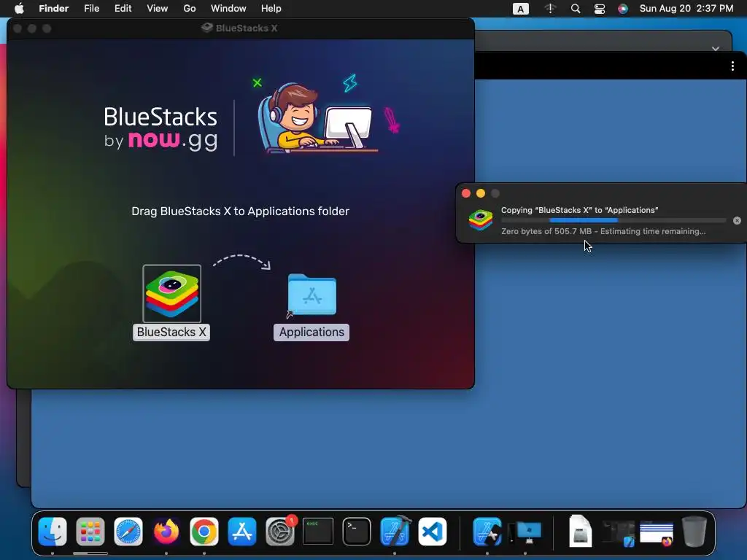Viewport: 747px width, 560px height.
Task: Open the black exec terminal dock icon
Action: (318, 532)
